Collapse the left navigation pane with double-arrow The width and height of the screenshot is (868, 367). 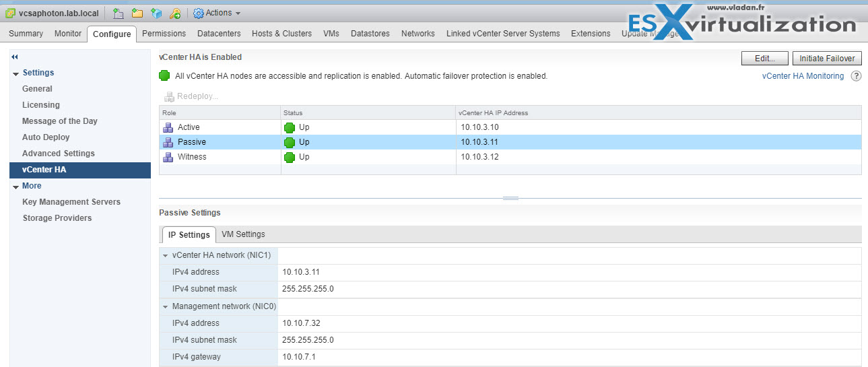[x=15, y=57]
